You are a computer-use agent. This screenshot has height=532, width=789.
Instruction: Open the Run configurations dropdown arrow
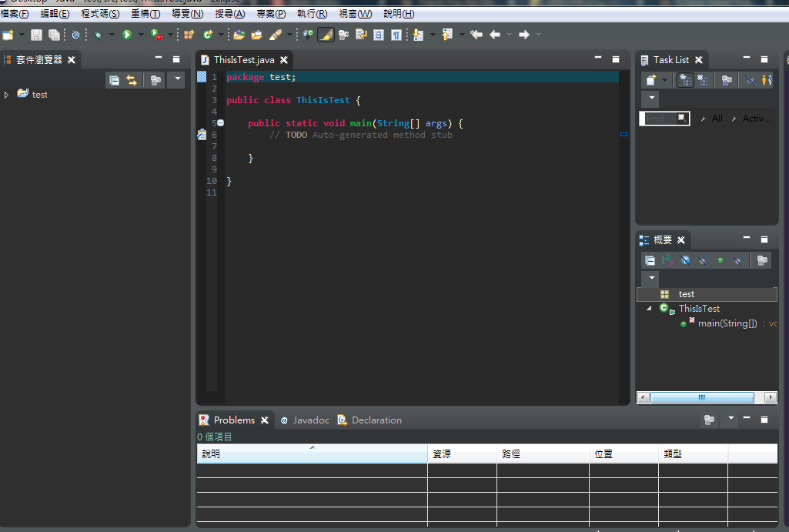point(141,35)
